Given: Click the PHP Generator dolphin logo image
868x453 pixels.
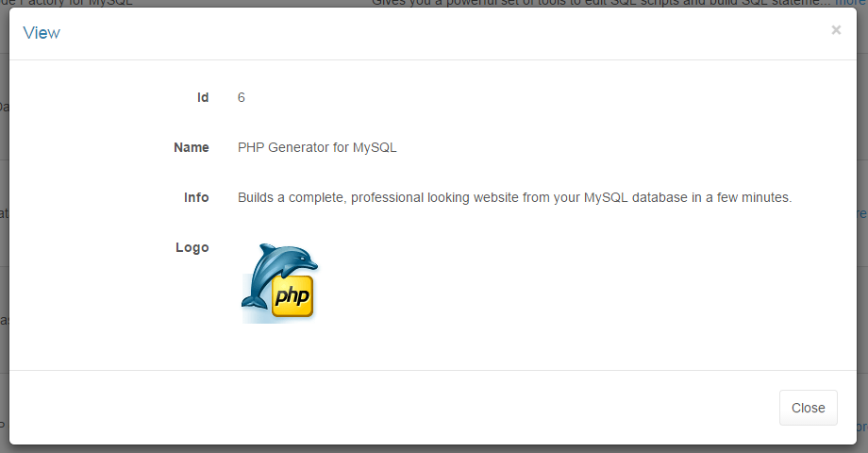Looking at the screenshot, I should click(x=279, y=282).
